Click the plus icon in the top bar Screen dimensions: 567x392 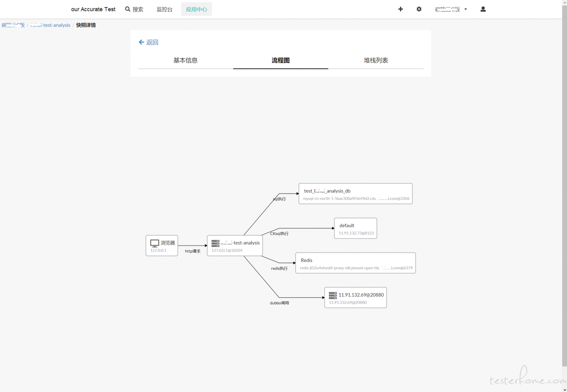pos(400,9)
